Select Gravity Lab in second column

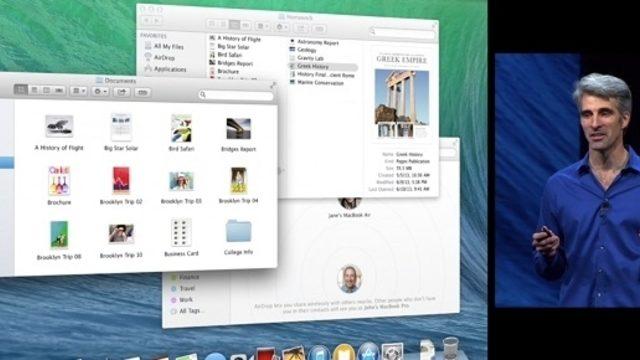pyautogui.click(x=307, y=58)
